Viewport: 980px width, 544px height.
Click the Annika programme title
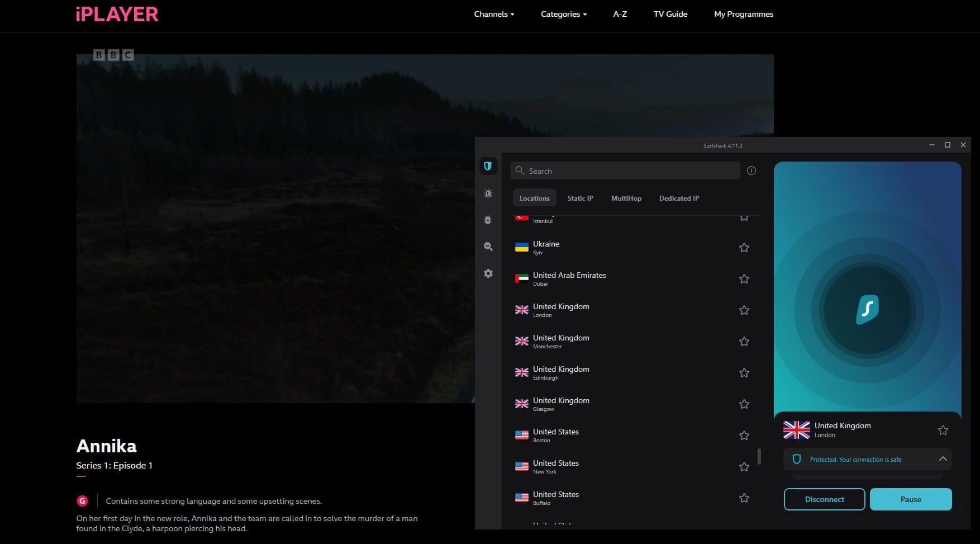pos(106,446)
